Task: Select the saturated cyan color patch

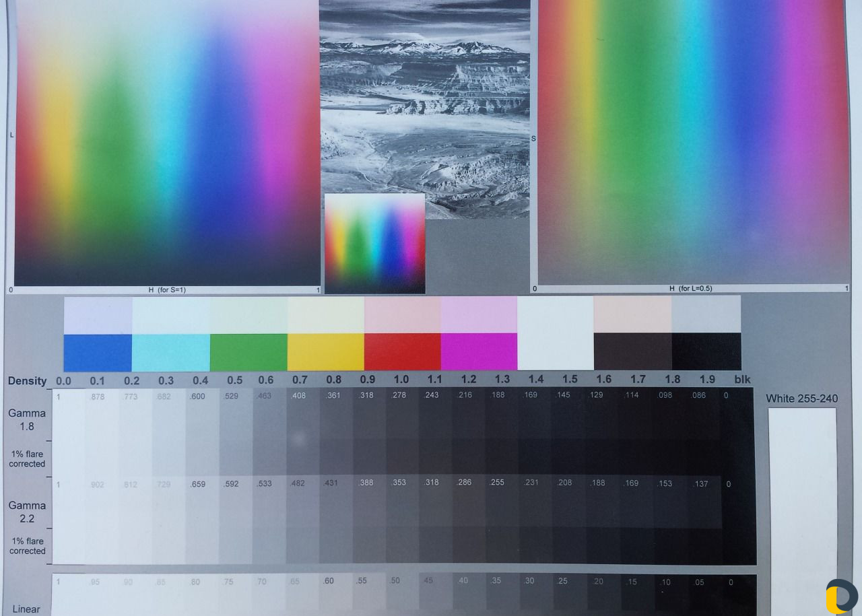Action: pos(171,352)
